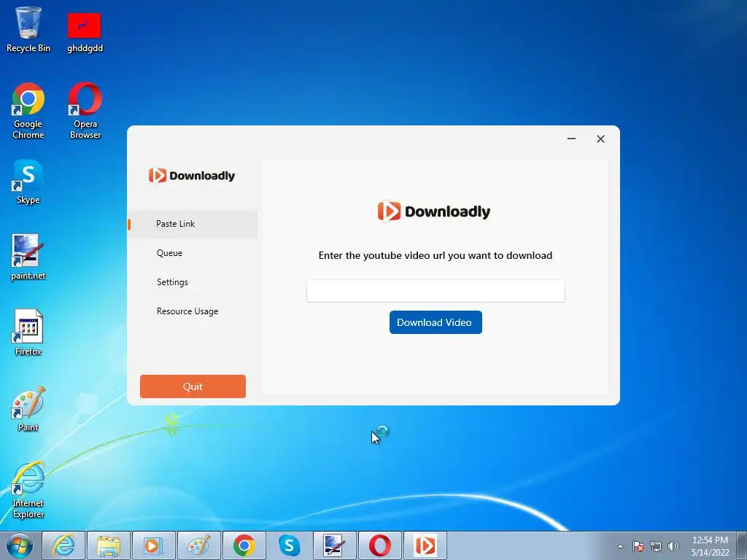Click the large Downloadly logo in main panel
Viewport: 747px width, 560px height.
[434, 211]
